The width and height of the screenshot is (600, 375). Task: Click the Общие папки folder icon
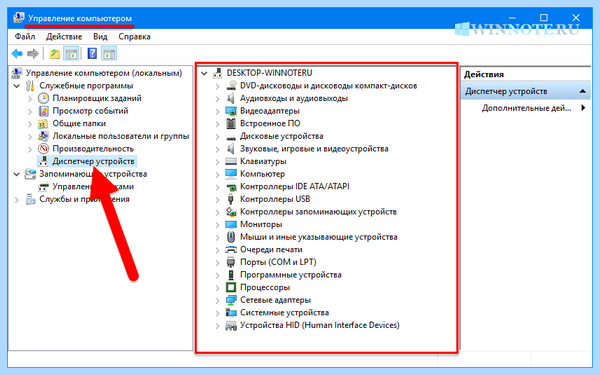[x=43, y=124]
